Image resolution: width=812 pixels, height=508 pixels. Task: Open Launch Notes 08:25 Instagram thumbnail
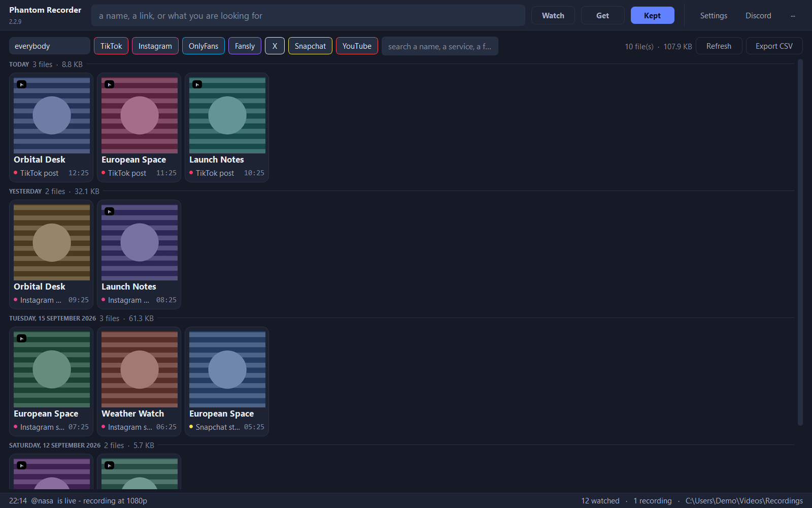point(140,242)
